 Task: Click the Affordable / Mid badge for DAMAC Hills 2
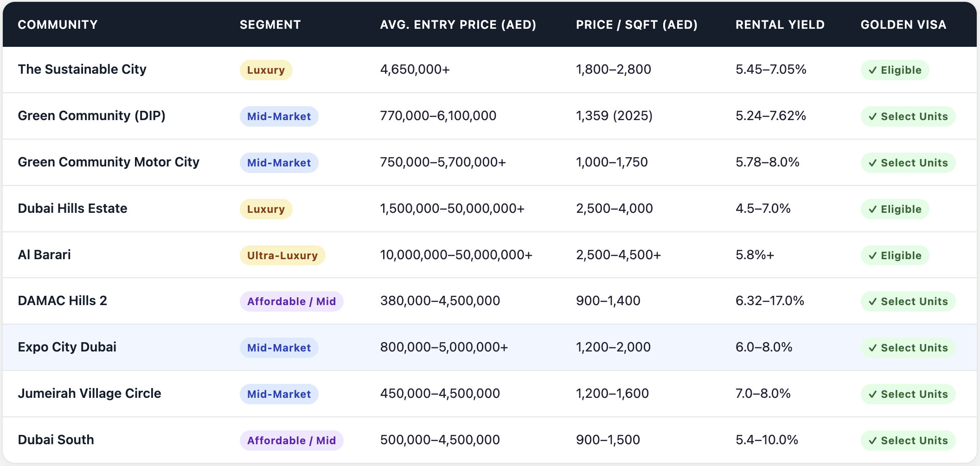(x=291, y=301)
